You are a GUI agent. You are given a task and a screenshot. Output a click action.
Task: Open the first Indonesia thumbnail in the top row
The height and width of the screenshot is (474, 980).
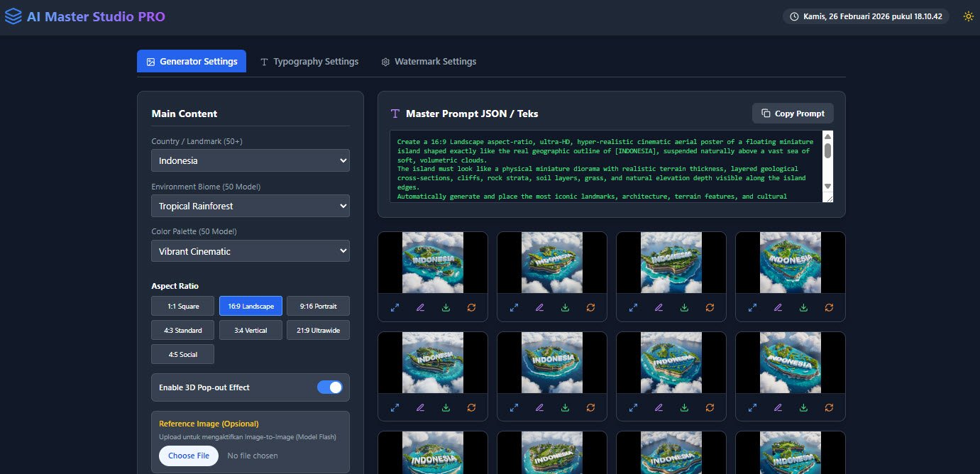pyautogui.click(x=433, y=263)
